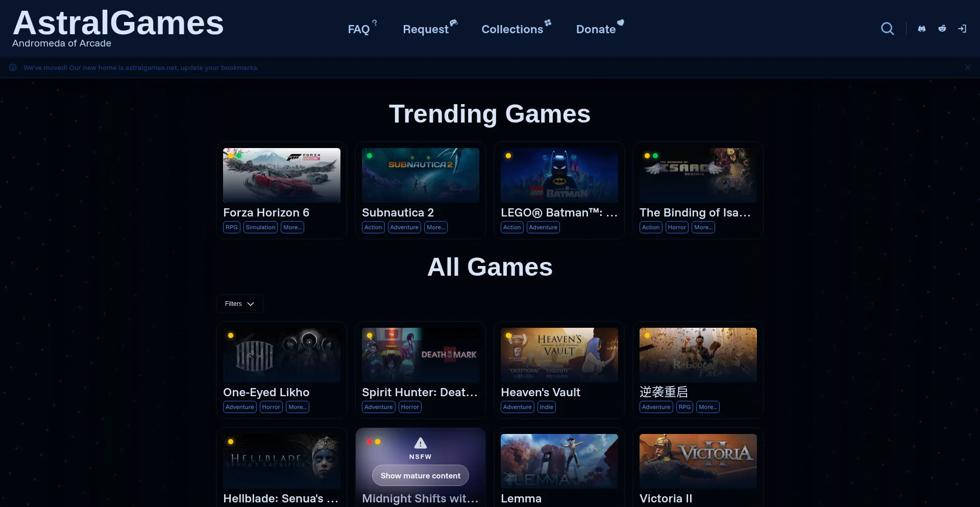This screenshot has height=507, width=980.
Task: Click the Forza Horizon 6 title
Action: [x=266, y=212]
